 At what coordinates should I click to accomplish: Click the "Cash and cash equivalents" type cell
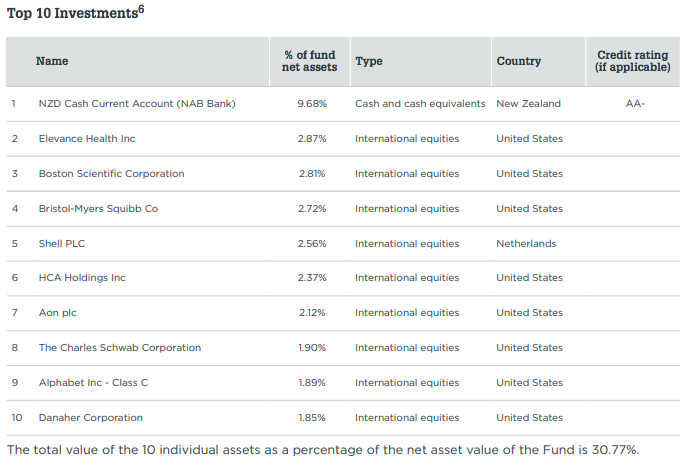[420, 103]
